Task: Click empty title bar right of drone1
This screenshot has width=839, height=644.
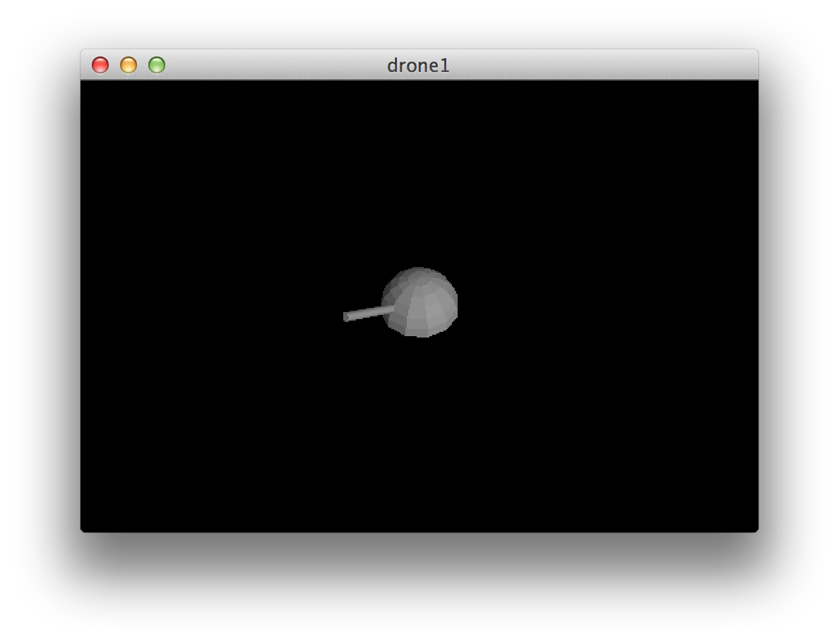Action: [x=600, y=65]
